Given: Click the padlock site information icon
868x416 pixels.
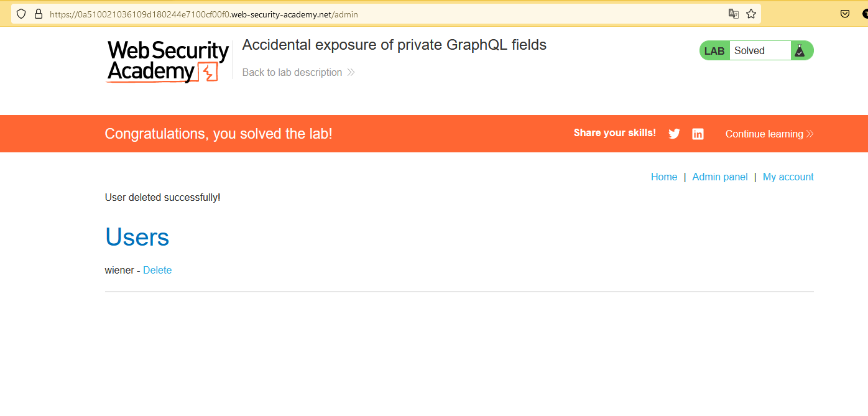Looking at the screenshot, I should pyautogui.click(x=38, y=14).
